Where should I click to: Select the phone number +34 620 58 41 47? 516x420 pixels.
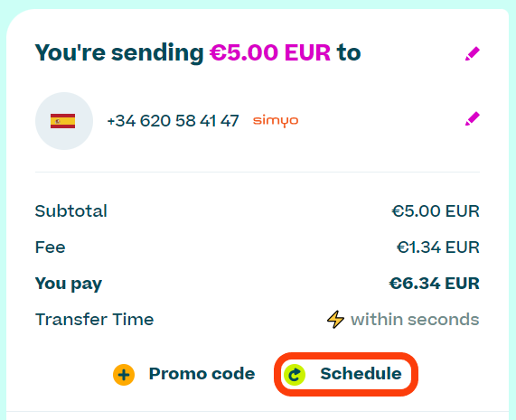pos(173,121)
